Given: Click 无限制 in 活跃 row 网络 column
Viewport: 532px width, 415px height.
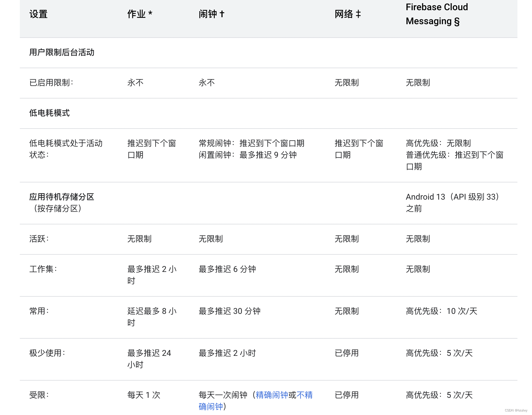Looking at the screenshot, I should [347, 239].
